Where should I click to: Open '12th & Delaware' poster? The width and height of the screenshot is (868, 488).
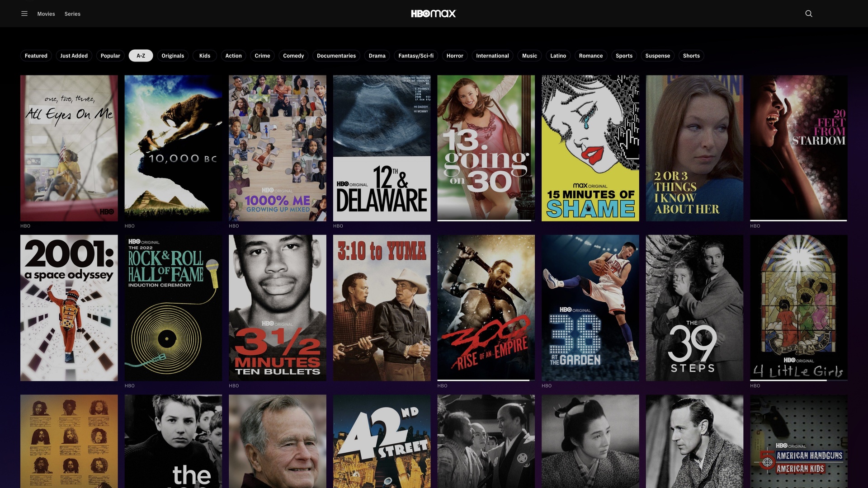point(382,148)
